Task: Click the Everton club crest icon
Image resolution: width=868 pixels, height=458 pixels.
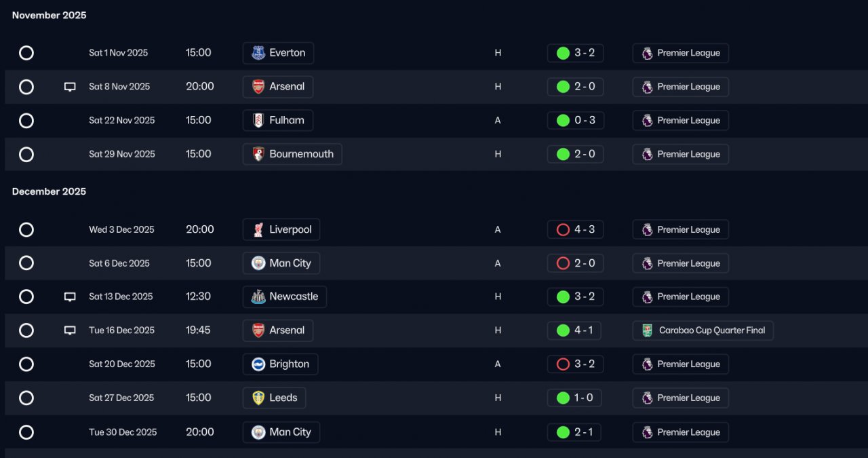Action: pyautogui.click(x=258, y=53)
